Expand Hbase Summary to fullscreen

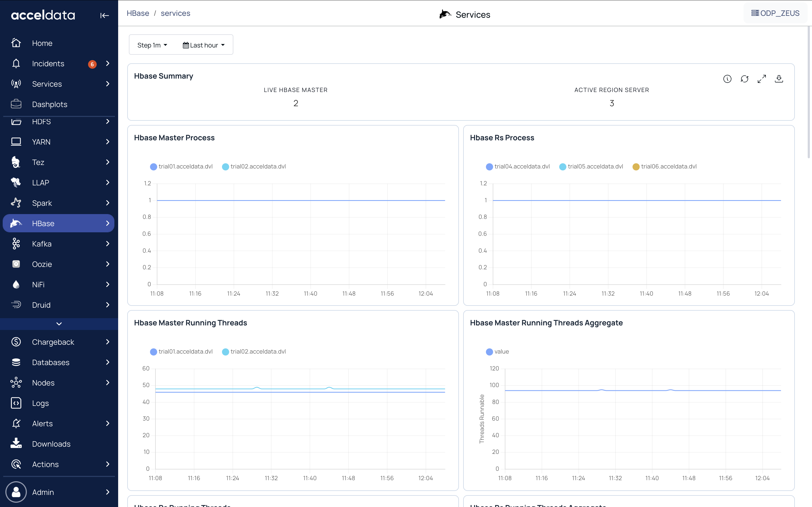pos(762,79)
